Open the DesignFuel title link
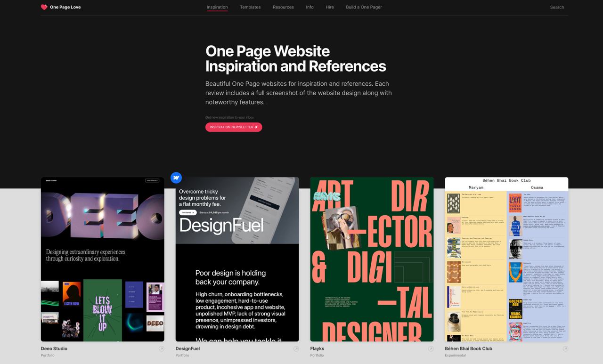 click(187, 348)
